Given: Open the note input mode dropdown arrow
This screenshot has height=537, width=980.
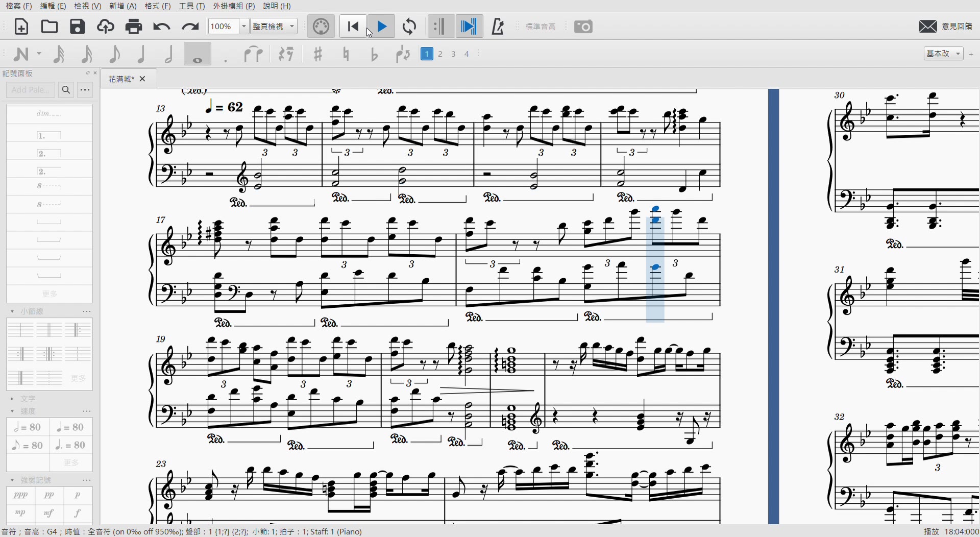Looking at the screenshot, I should (39, 54).
